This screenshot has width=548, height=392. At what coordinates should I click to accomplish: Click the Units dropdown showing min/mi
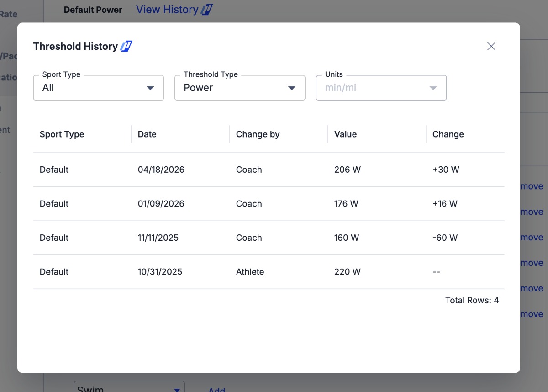coord(381,88)
